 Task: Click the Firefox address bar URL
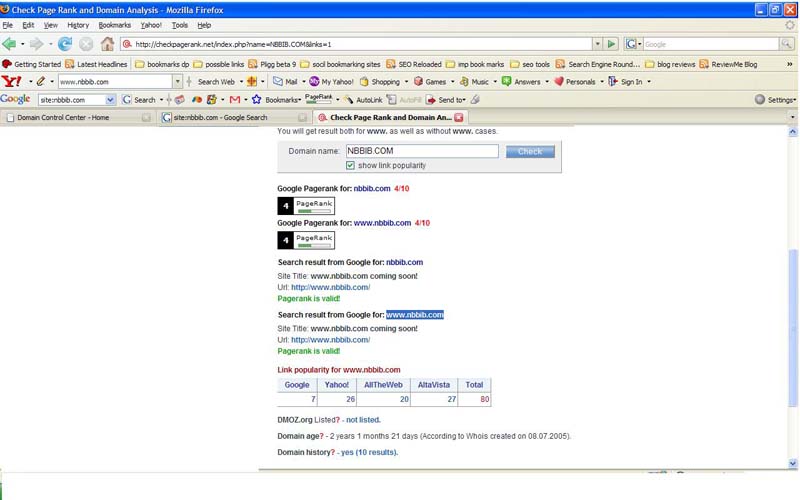[357, 44]
